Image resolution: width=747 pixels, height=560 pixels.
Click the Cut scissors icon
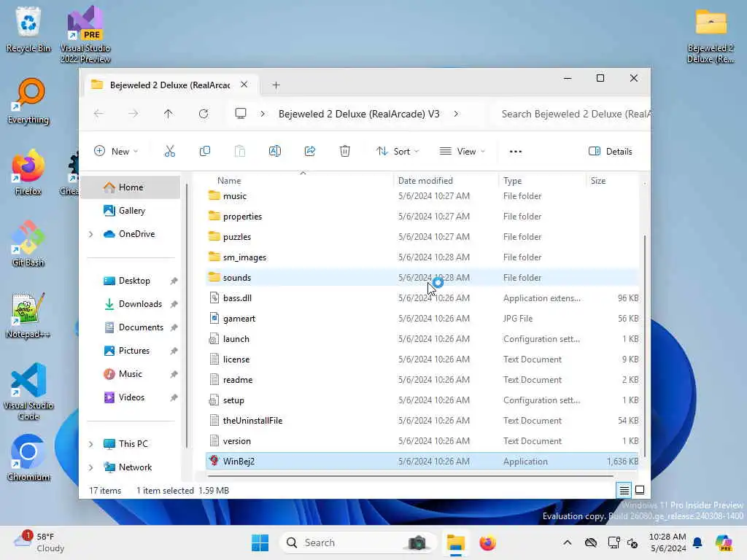point(169,152)
